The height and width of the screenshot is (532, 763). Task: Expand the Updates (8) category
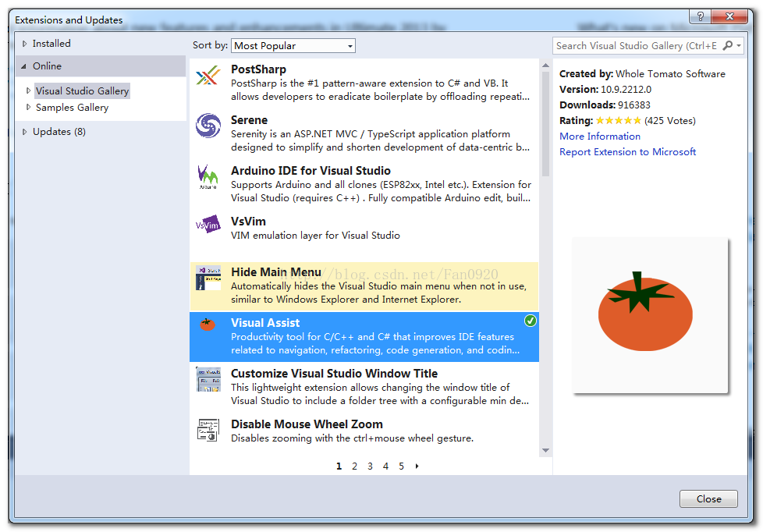[24, 132]
